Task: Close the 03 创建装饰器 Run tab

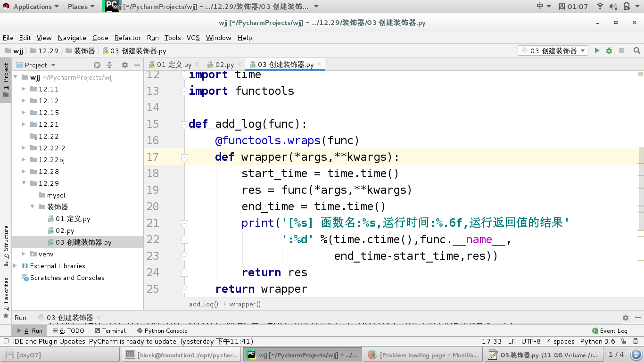Action: [x=98, y=318]
